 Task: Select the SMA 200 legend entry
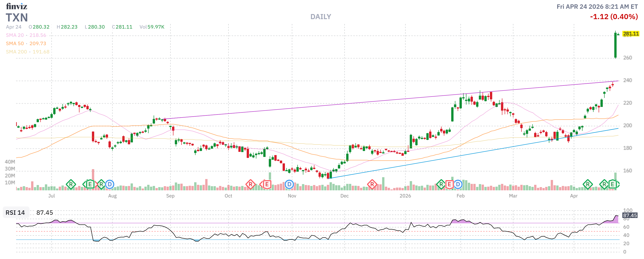[x=16, y=52]
